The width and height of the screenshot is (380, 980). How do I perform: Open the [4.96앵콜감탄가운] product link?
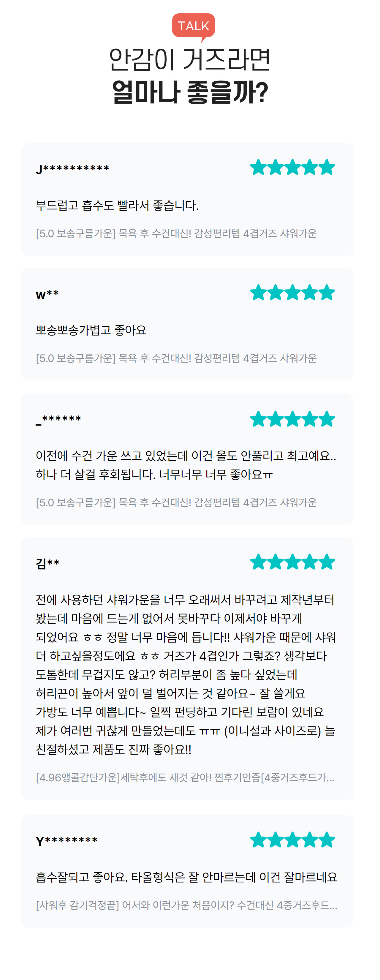185,777
